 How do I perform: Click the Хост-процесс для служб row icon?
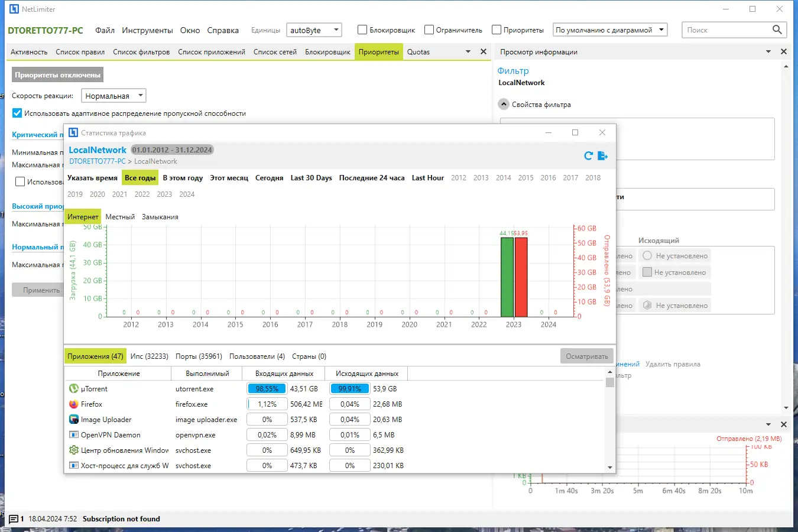point(74,466)
